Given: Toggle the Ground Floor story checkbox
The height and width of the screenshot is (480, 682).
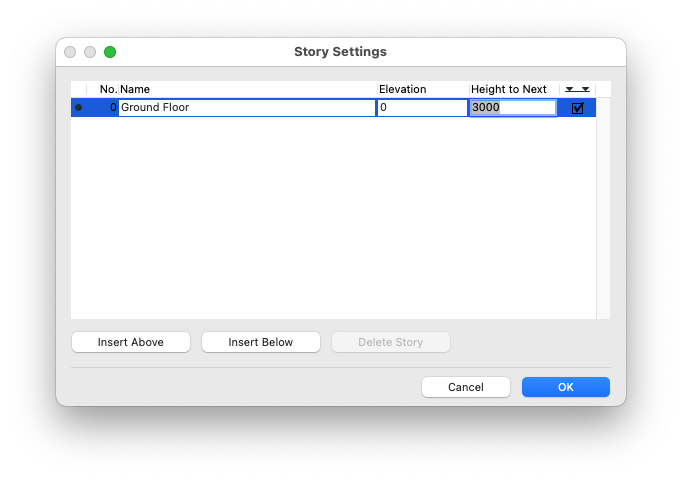Looking at the screenshot, I should point(577,108).
